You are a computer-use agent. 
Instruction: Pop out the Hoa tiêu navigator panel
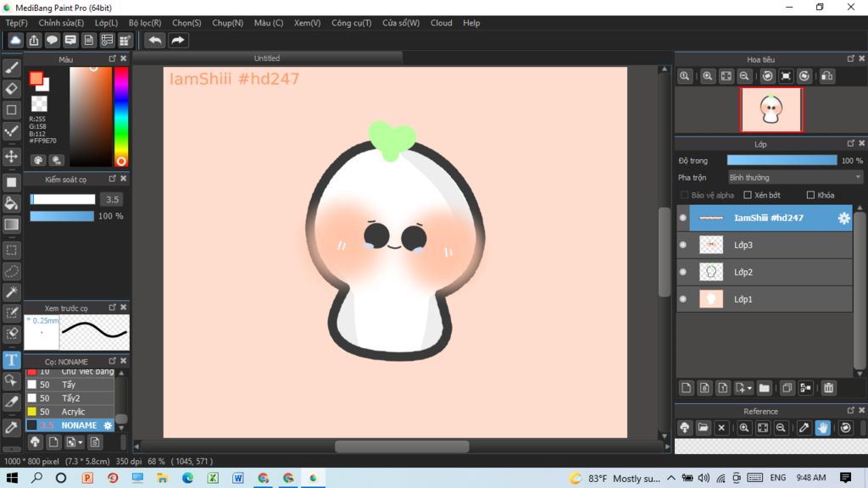click(851, 58)
